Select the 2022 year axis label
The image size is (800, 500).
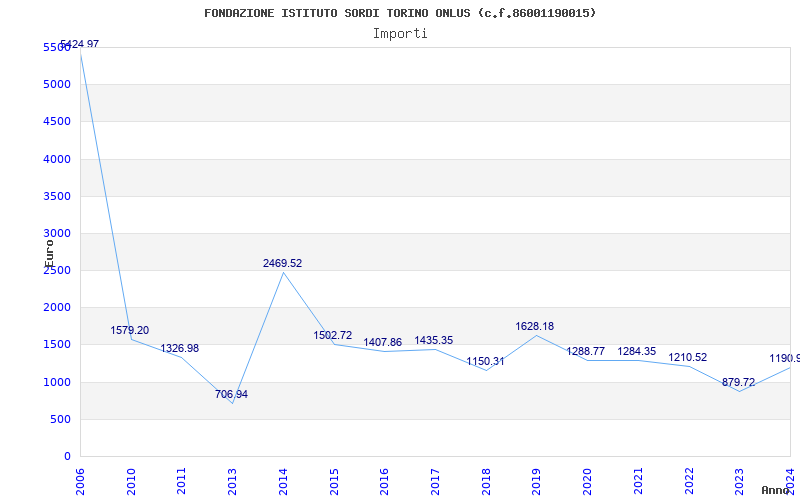click(689, 478)
